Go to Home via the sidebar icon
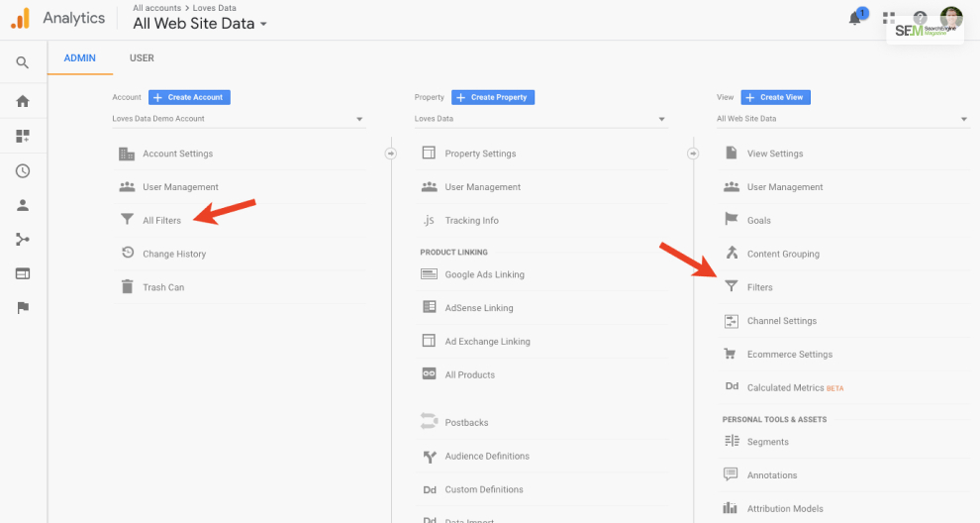Image resolution: width=980 pixels, height=523 pixels. tap(23, 101)
